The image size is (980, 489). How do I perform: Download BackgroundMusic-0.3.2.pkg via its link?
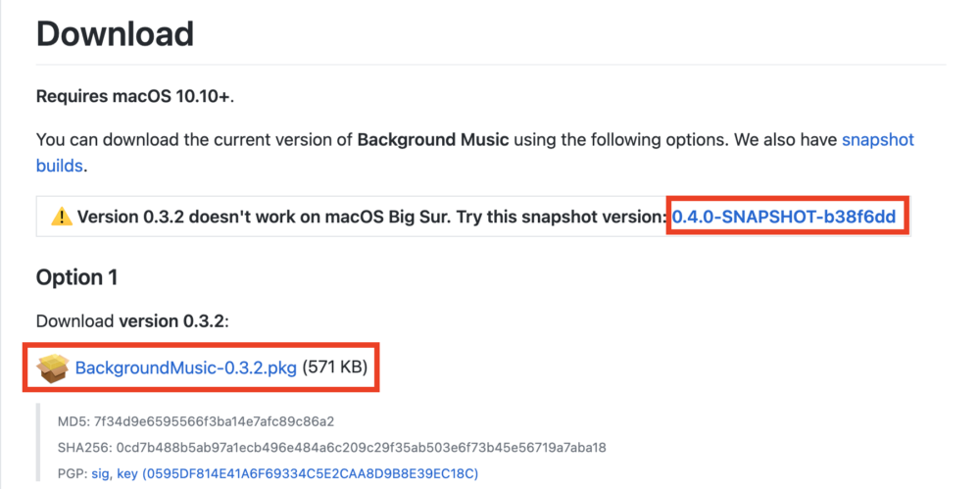[185, 367]
